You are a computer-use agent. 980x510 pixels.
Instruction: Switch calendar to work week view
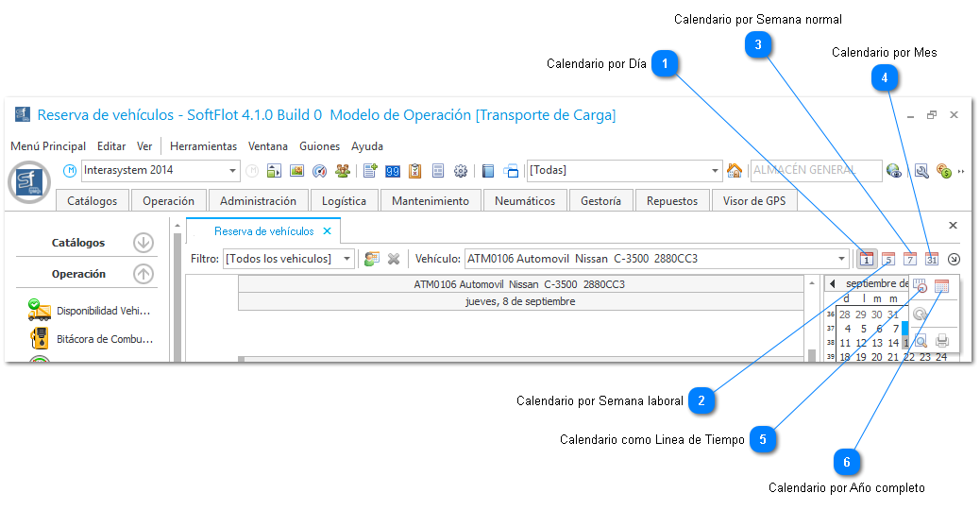[888, 259]
